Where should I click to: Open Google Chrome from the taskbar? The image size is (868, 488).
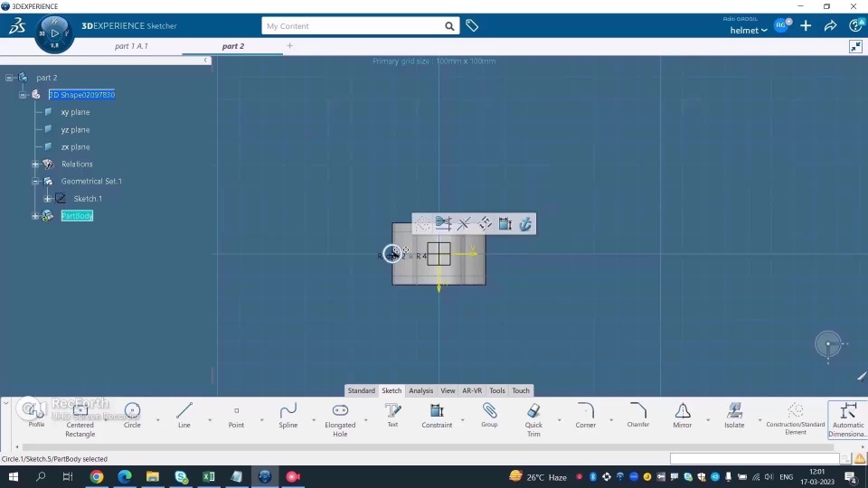coord(97,476)
